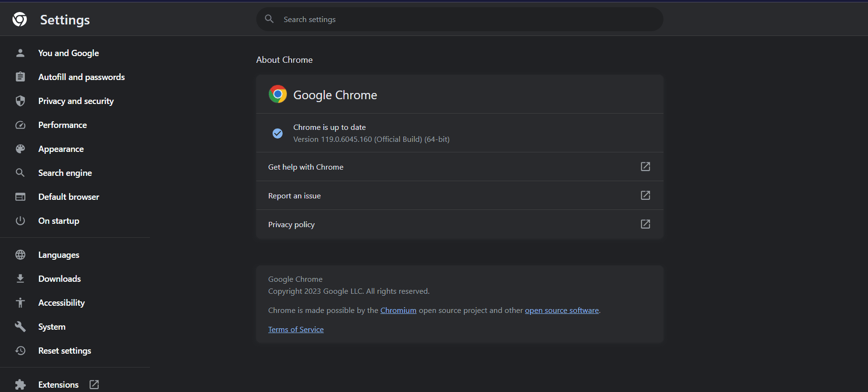The width and height of the screenshot is (868, 392).
Task: Click the download arrow icon for Downloads
Action: click(x=20, y=278)
